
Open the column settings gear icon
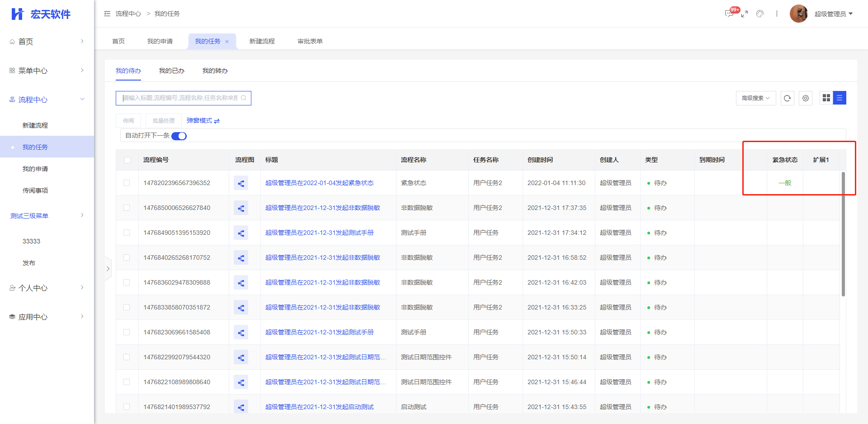click(x=805, y=98)
